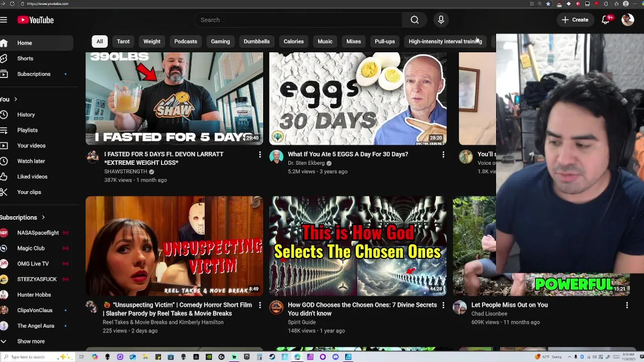Open more options for Unsuspecting Victim video
The image size is (644, 362).
click(260, 305)
